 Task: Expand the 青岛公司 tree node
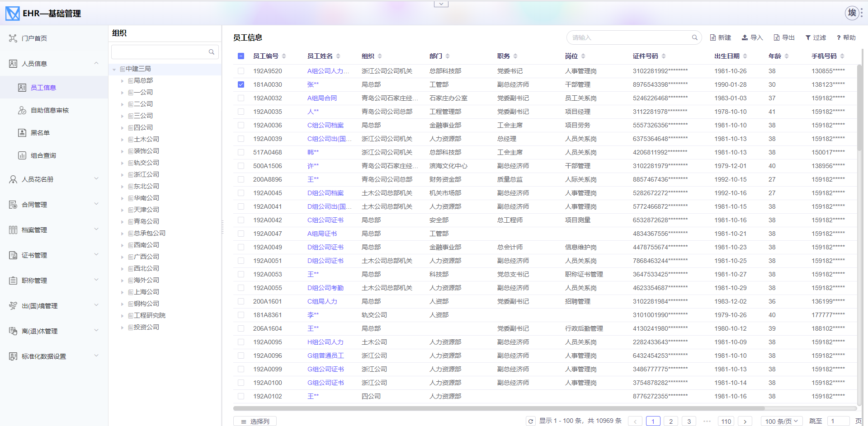pyautogui.click(x=122, y=222)
